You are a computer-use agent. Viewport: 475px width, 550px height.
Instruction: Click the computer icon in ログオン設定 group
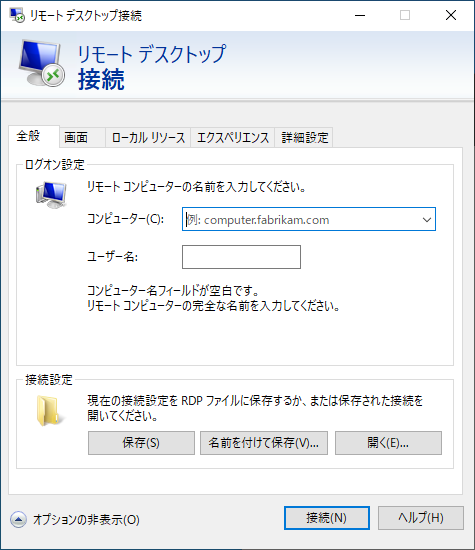pos(51,195)
